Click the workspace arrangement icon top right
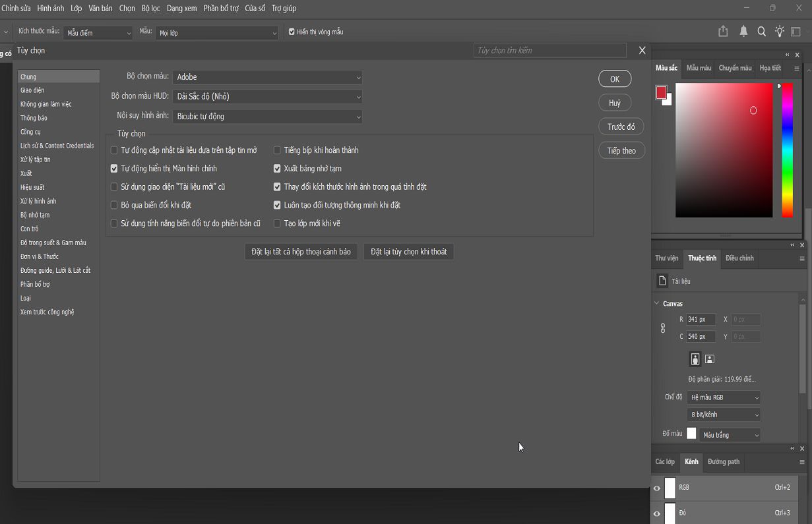812x524 pixels. click(797, 31)
